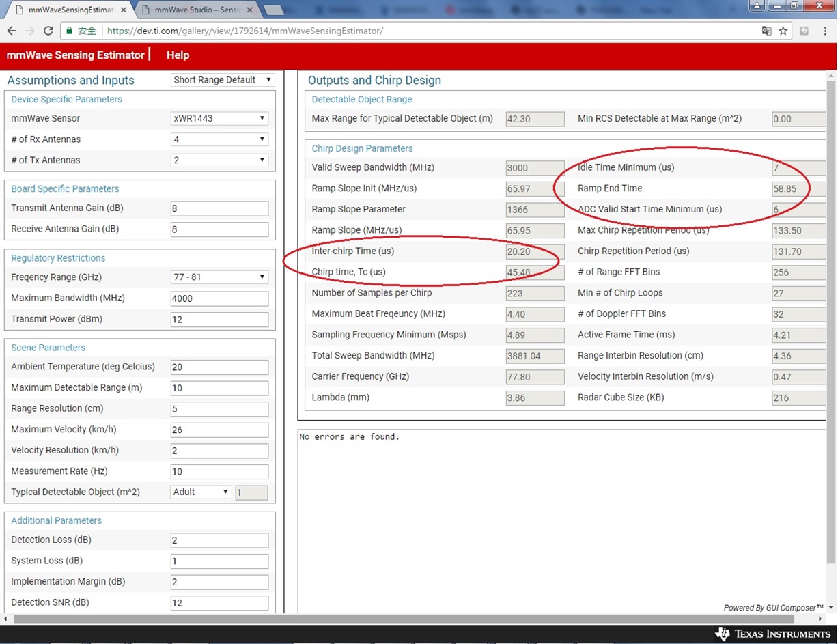Edit the Measurement Rate field
This screenshot has width=840, height=644.
click(x=219, y=472)
